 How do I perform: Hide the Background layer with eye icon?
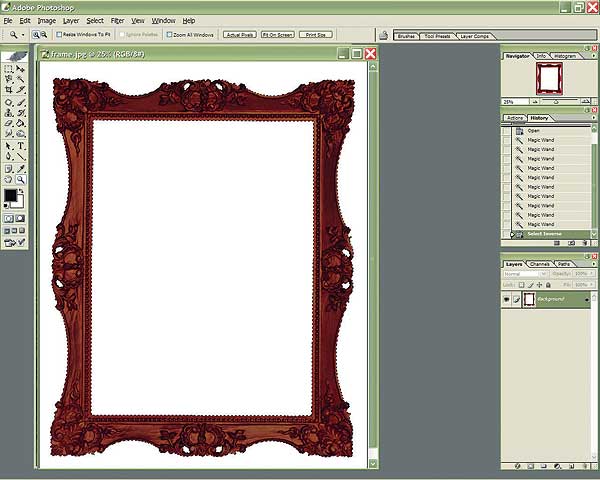(x=507, y=299)
